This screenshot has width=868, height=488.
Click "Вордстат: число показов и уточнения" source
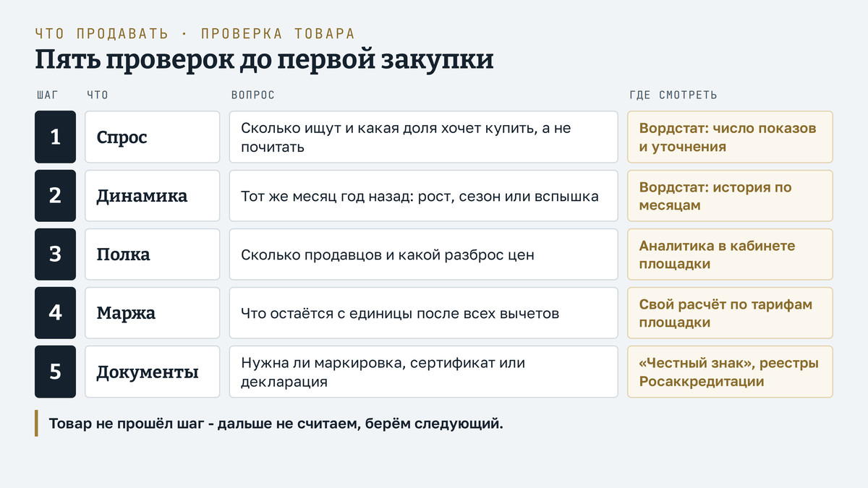pyautogui.click(x=730, y=137)
